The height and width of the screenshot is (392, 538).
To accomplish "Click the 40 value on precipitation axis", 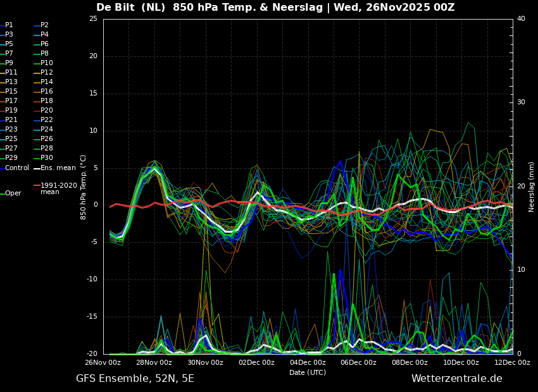I will click(x=521, y=19).
